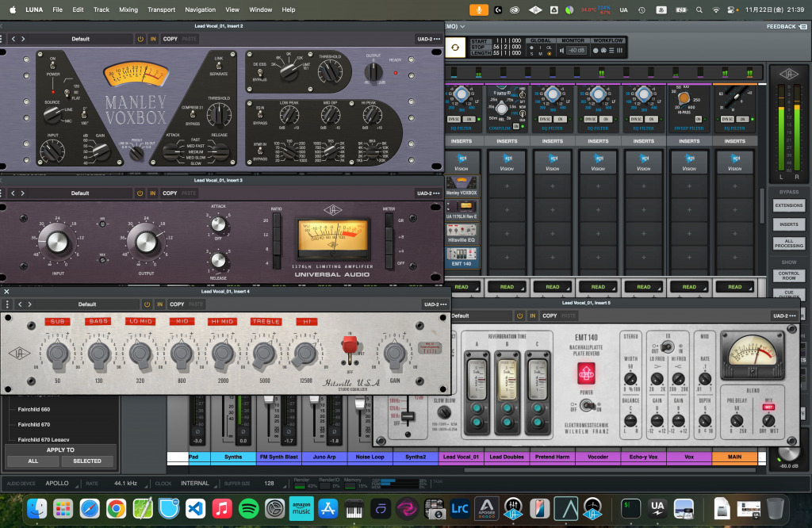Open the Default preset dropdown on Voxbox

80,38
